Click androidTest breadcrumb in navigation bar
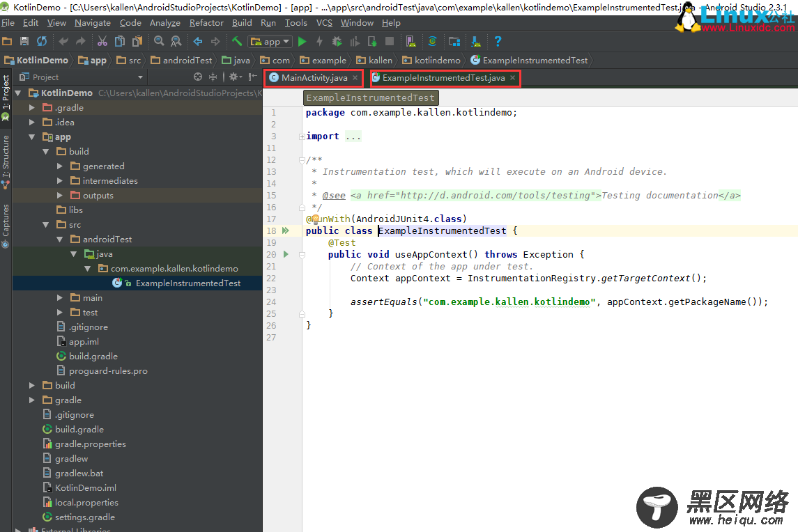798x532 pixels. [x=182, y=61]
